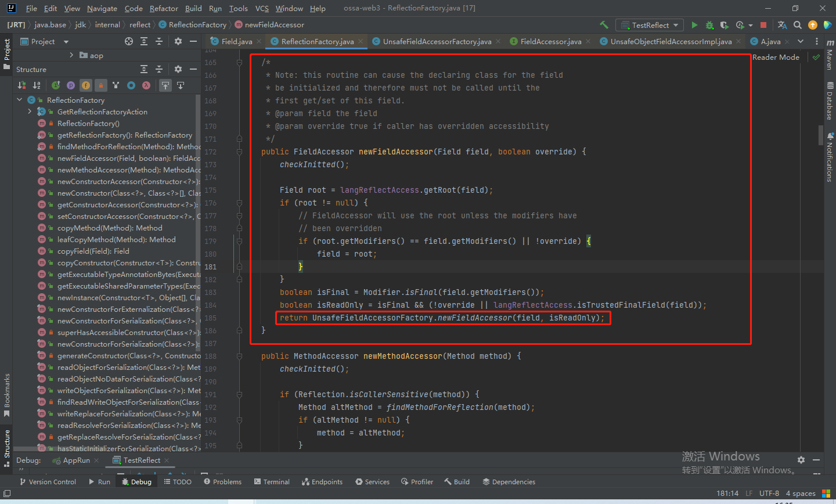Fold newMethodAccessor method at line 189
The image size is (836, 504).
point(239,356)
